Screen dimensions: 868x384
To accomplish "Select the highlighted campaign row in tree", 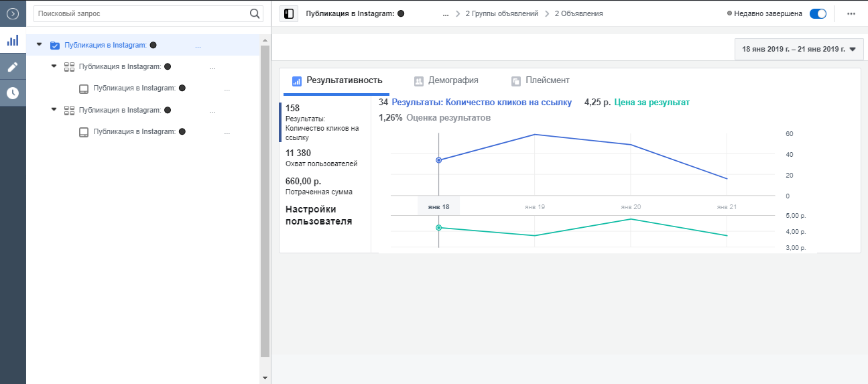I will tap(143, 45).
